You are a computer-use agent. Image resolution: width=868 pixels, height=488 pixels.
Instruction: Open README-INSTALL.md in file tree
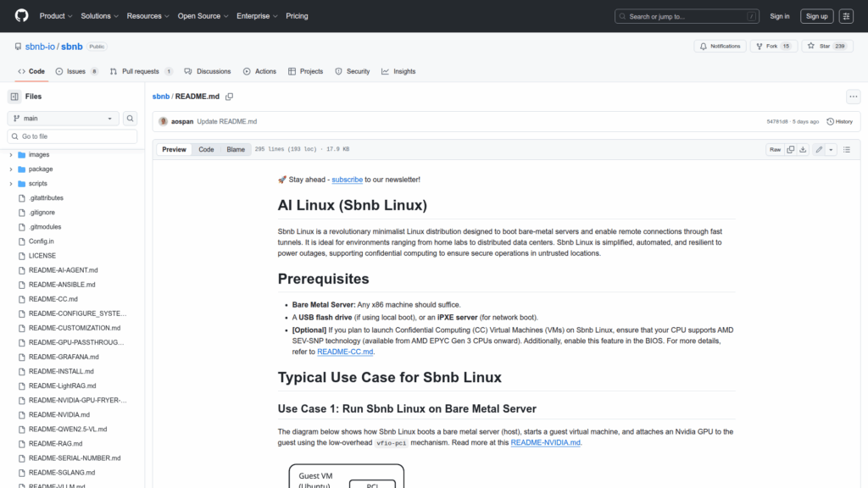click(61, 371)
